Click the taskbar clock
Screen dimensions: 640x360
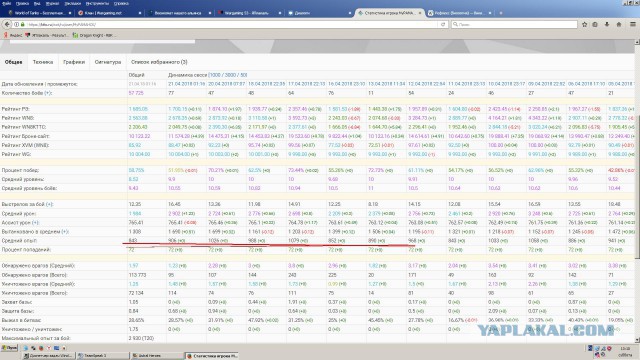coord(625,352)
